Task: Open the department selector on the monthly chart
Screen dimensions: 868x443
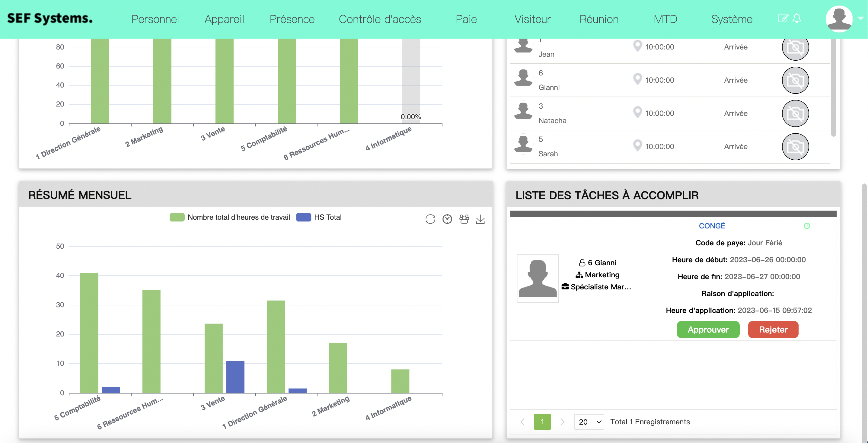Action: pyautogui.click(x=464, y=219)
